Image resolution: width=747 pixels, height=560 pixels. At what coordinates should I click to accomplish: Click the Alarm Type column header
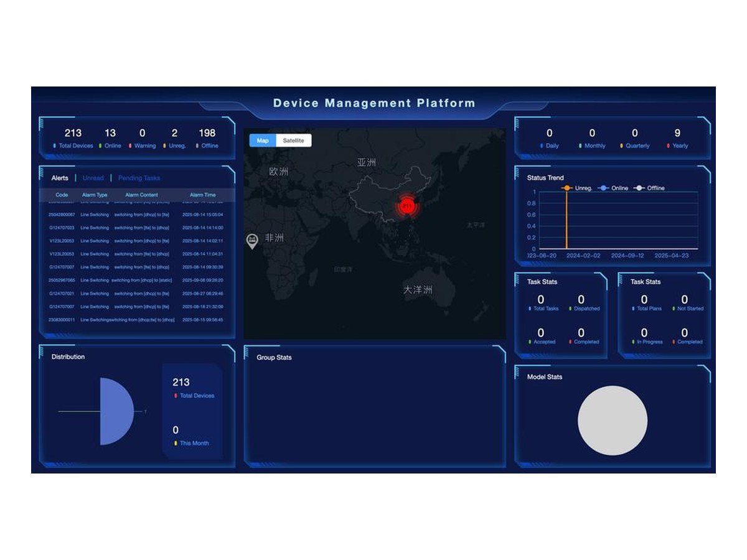click(95, 195)
